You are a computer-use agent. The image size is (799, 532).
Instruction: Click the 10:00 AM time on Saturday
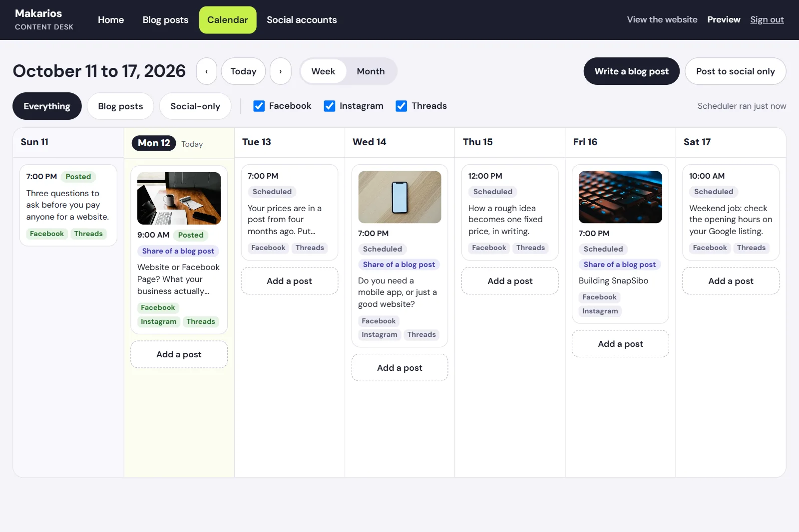click(707, 176)
